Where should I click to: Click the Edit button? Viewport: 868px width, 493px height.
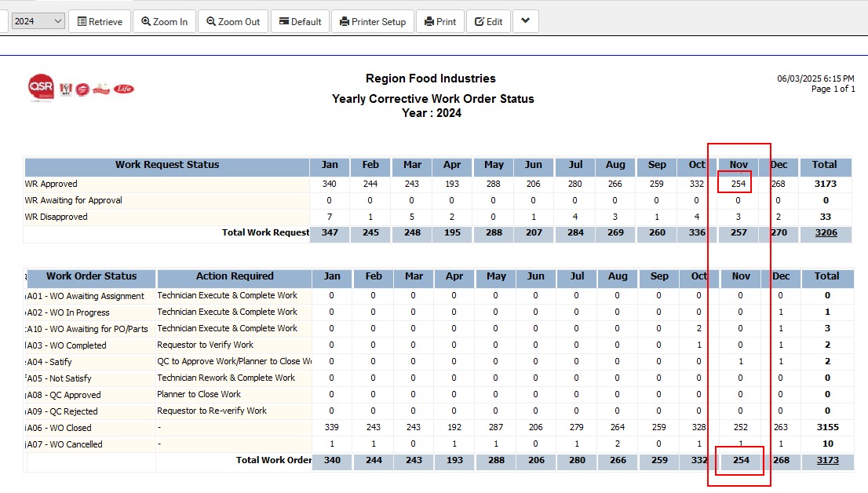488,22
